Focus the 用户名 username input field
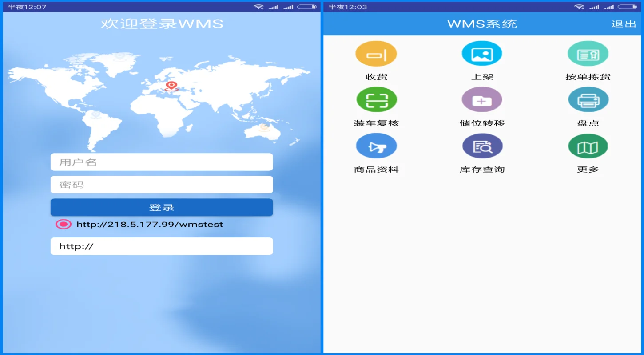 point(161,162)
